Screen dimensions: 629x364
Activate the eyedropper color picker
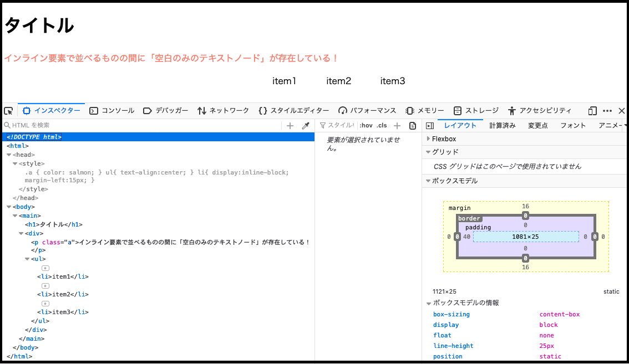point(305,126)
